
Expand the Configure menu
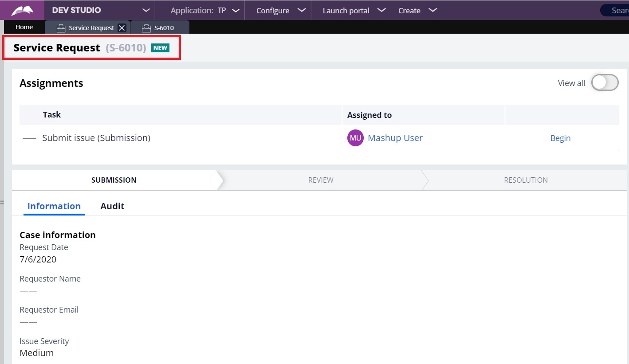279,10
